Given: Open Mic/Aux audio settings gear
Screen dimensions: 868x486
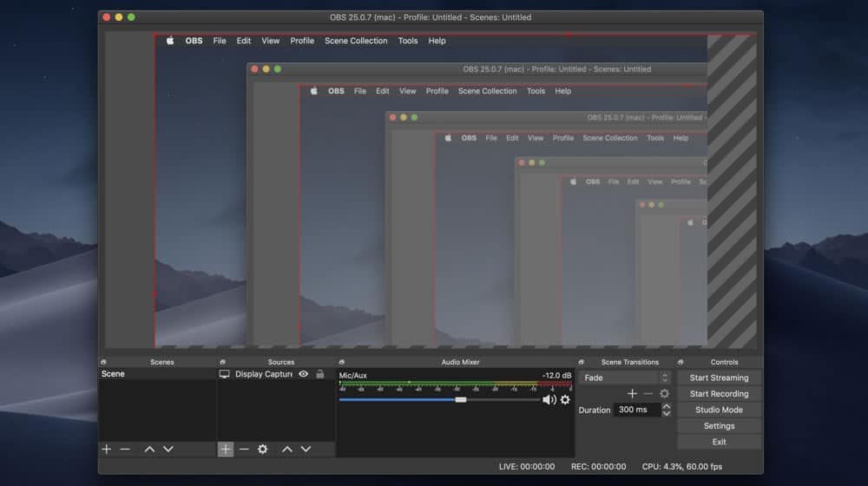Looking at the screenshot, I should [x=565, y=400].
